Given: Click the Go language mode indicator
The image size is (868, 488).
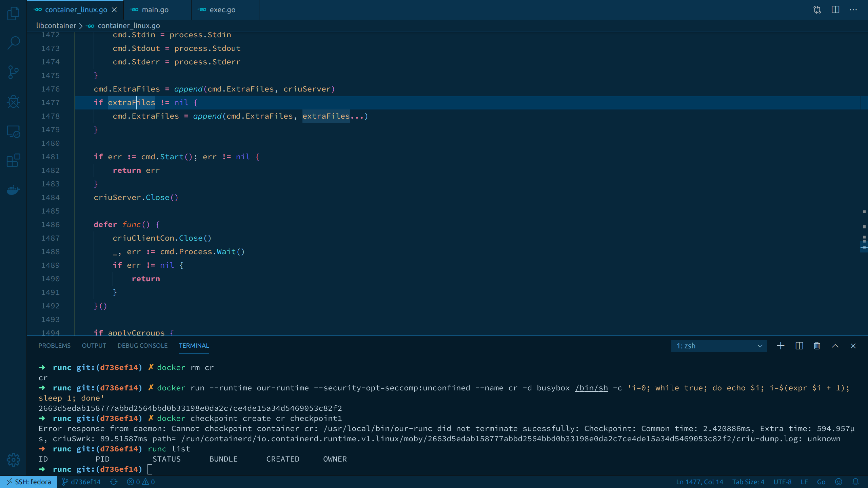Looking at the screenshot, I should click(822, 482).
